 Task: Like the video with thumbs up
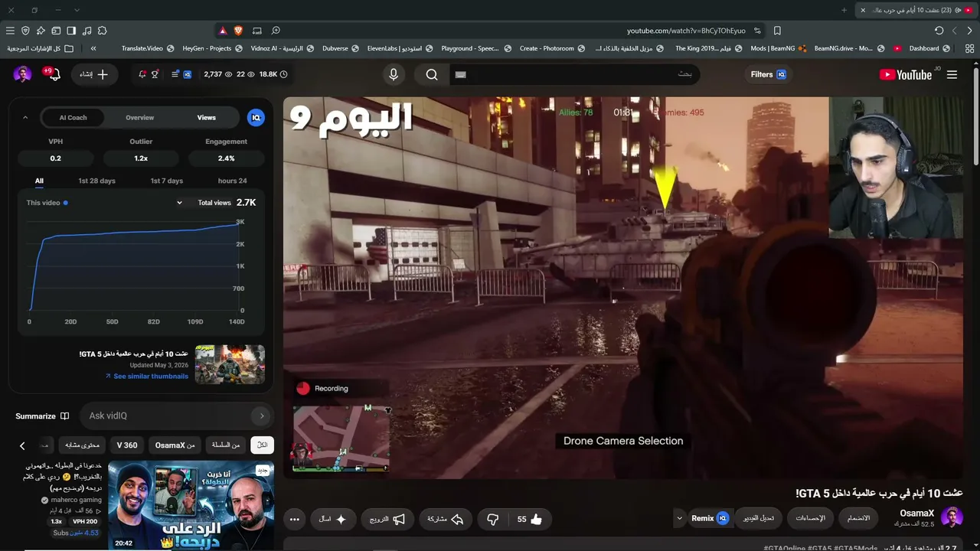[x=529, y=519]
